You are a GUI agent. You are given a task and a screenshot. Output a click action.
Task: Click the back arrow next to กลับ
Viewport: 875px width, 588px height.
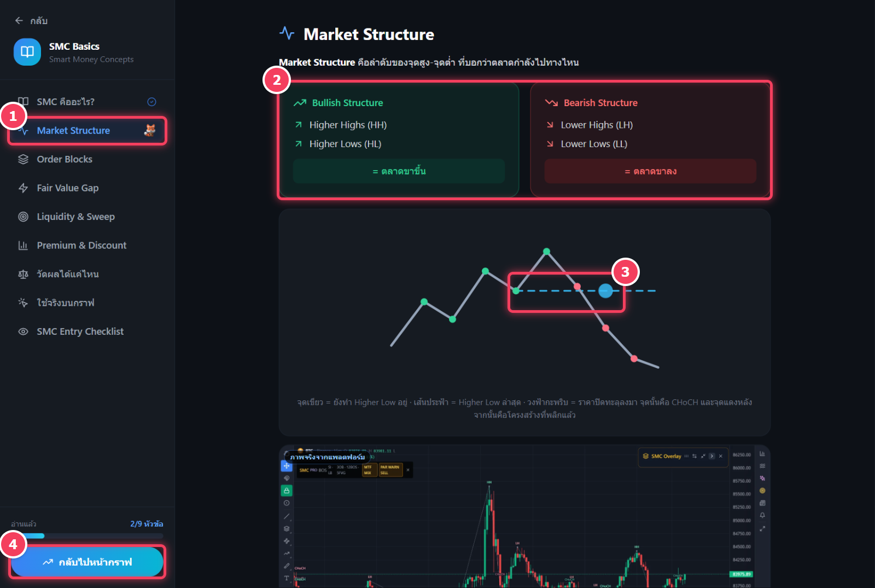tap(19, 21)
